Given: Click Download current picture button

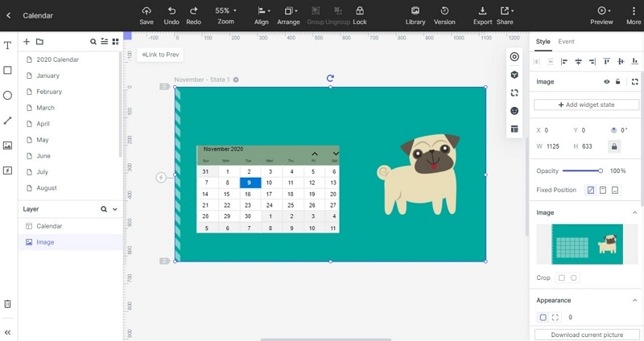Looking at the screenshot, I should pos(587,335).
